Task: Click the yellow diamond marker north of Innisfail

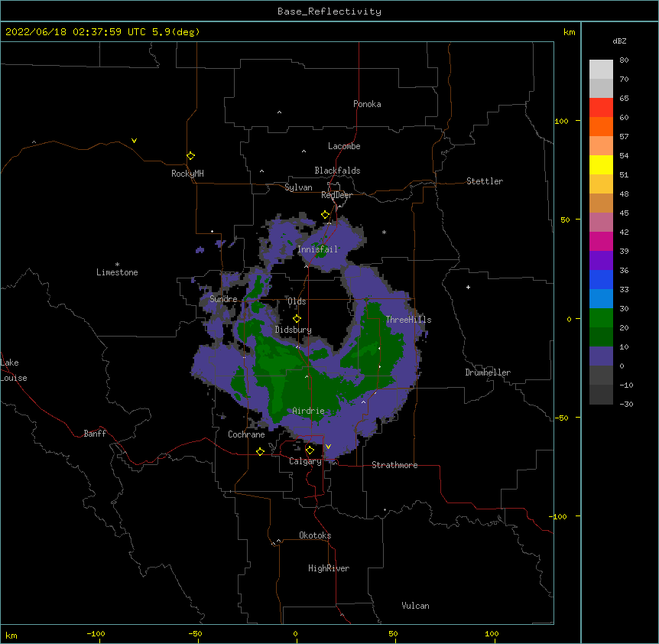Action: [x=326, y=215]
